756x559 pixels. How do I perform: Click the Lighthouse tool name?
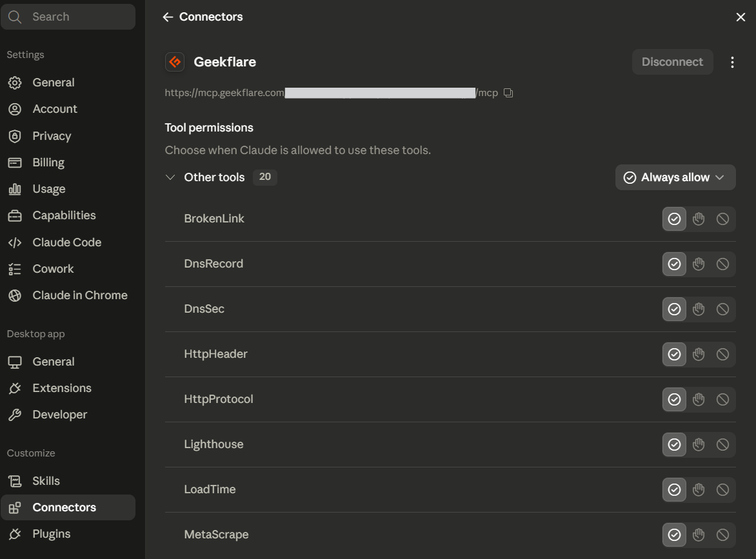pyautogui.click(x=214, y=444)
